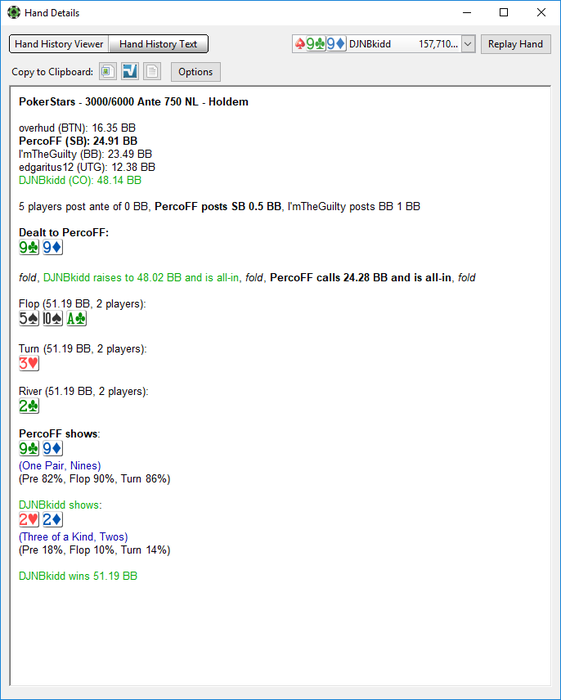Screen dimensions: 561x700
Task: Click nine of diamonds under PercoFF shows
Action: [53, 448]
